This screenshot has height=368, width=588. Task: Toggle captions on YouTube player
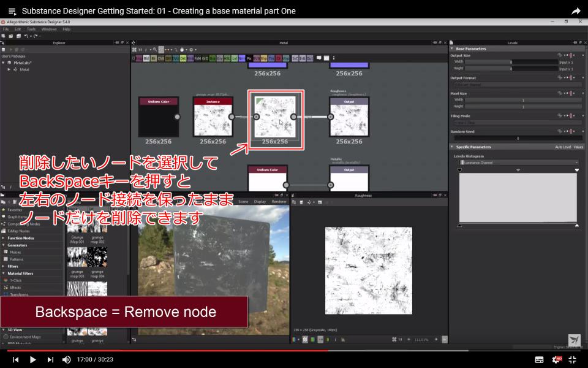pyautogui.click(x=539, y=360)
